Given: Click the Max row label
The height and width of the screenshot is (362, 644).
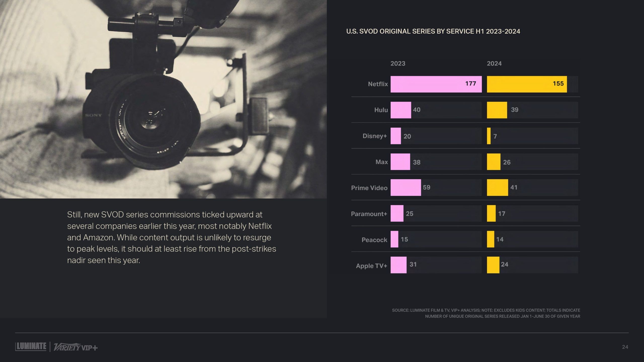Looking at the screenshot, I should point(382,162).
